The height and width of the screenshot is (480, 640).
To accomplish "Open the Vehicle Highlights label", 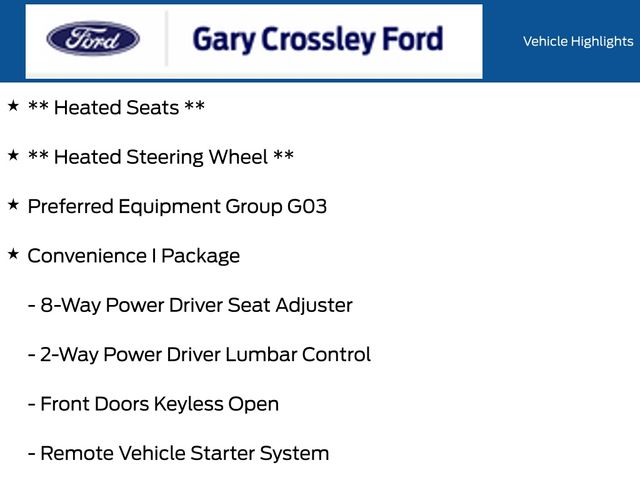I will pyautogui.click(x=577, y=41).
